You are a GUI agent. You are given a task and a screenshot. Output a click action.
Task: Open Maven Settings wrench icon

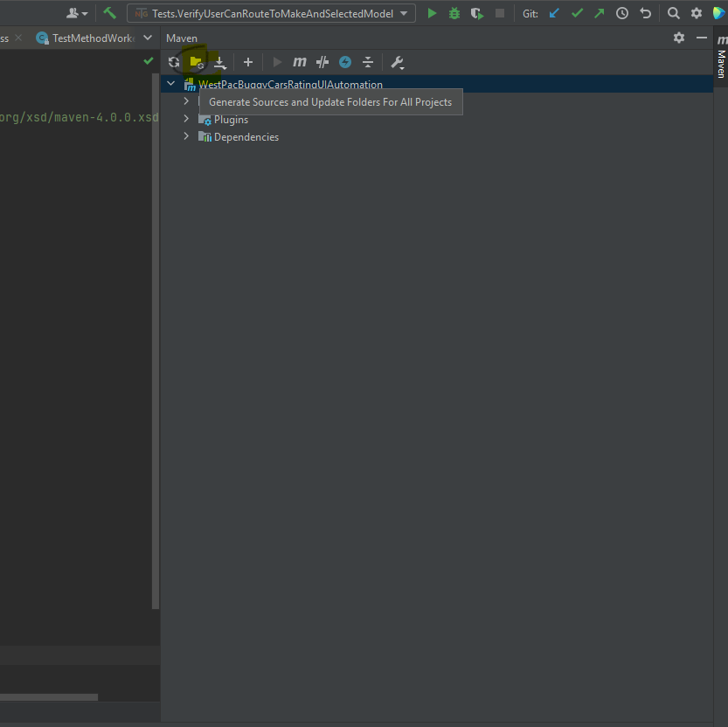(398, 62)
